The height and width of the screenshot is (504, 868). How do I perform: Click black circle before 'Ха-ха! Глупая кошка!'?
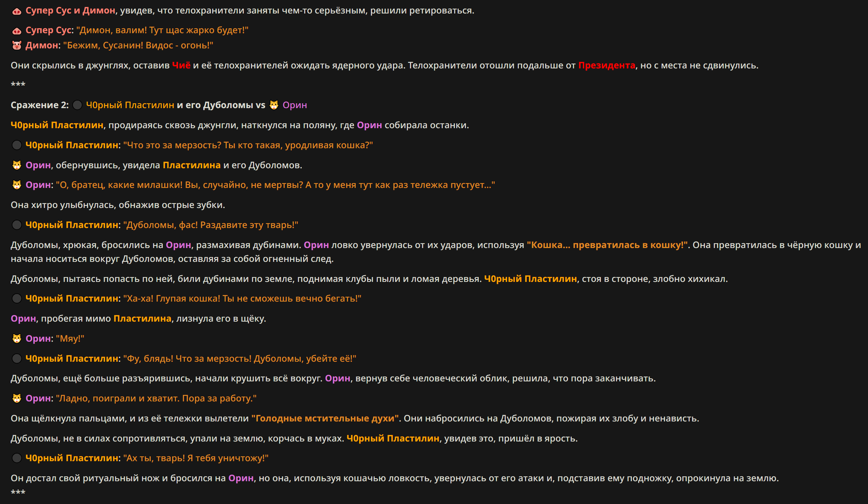17,298
